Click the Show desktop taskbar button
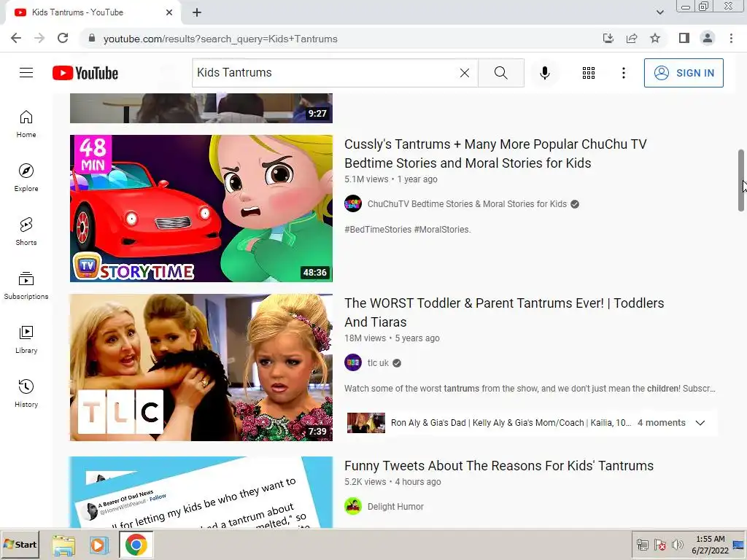Screen dimensions: 747x560 [738, 545]
